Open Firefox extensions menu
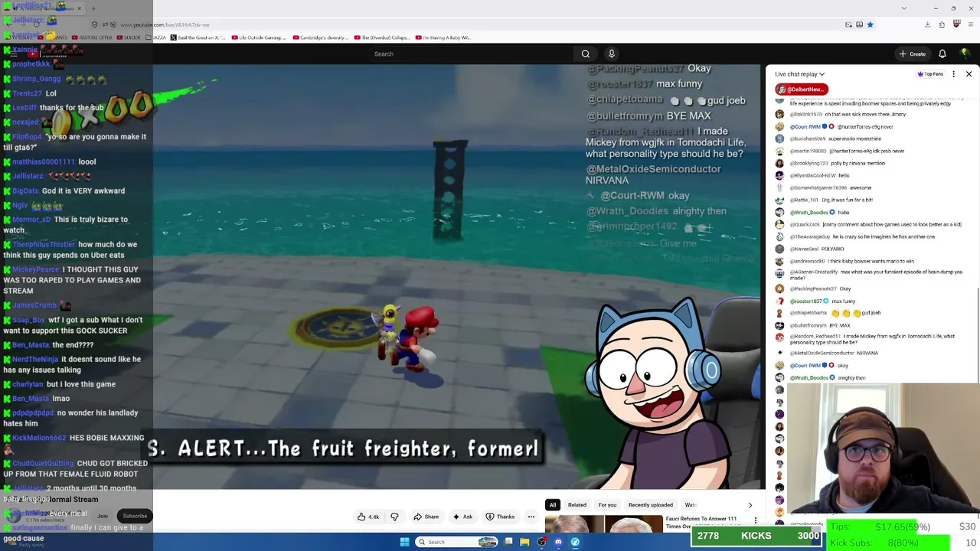The width and height of the screenshot is (980, 551). pos(942,24)
